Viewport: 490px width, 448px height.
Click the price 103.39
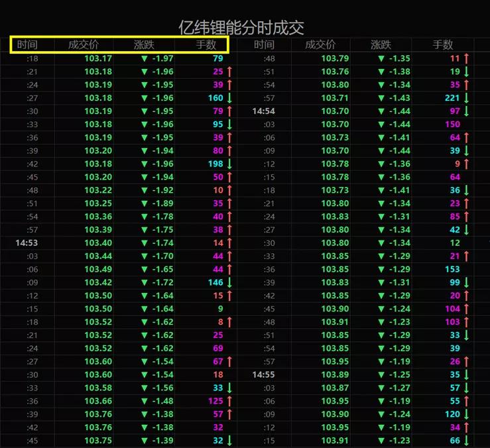98,229
